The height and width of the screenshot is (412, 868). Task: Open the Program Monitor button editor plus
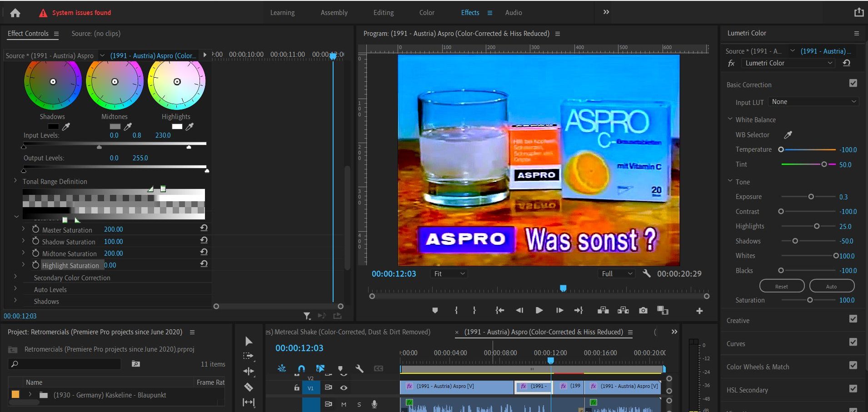pyautogui.click(x=699, y=311)
